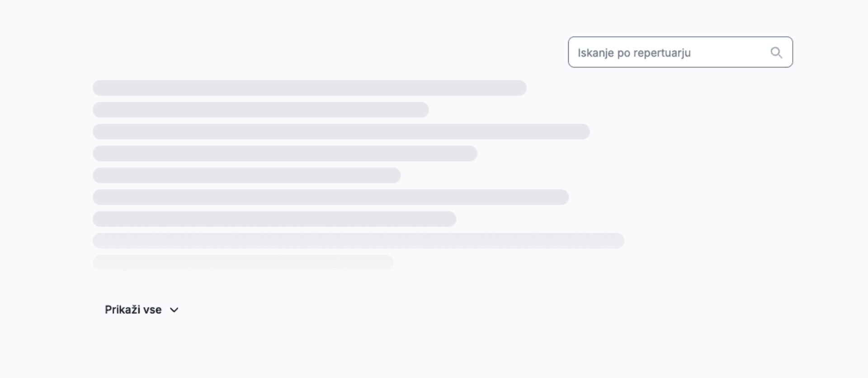Select the sixth loading placeholder row
Viewport: 868px width, 378px height.
click(330, 197)
